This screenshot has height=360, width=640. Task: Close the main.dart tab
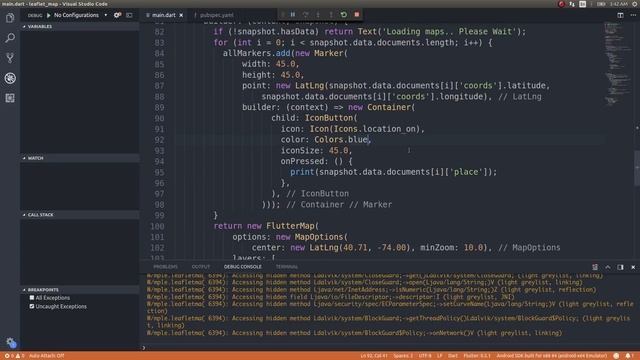(181, 15)
